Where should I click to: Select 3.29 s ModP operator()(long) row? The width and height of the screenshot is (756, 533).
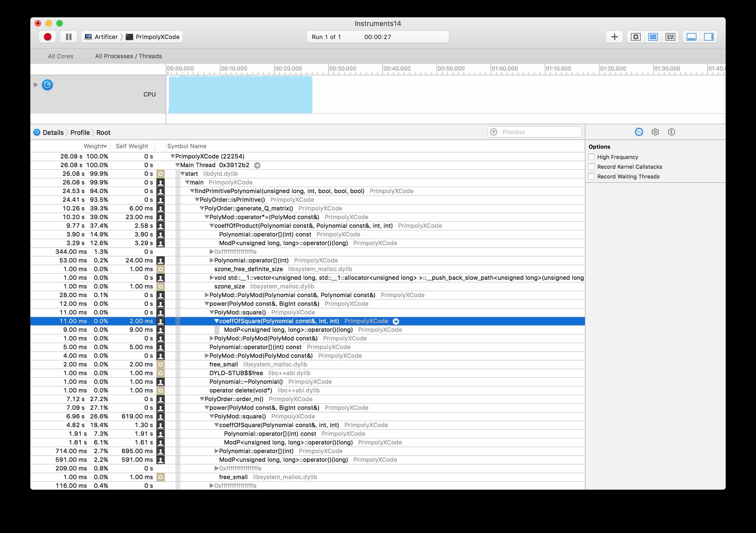click(308, 243)
